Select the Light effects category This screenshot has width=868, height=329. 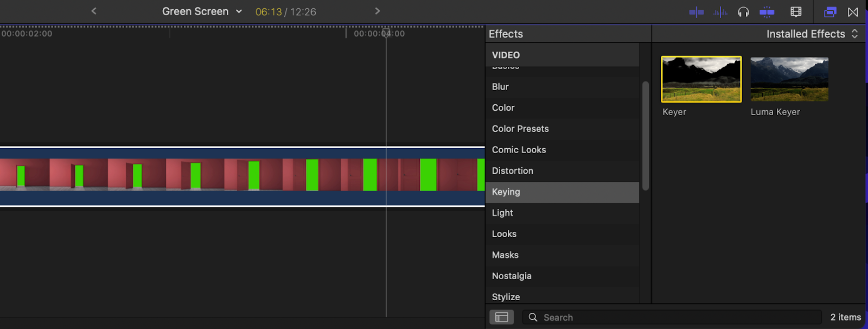562,213
